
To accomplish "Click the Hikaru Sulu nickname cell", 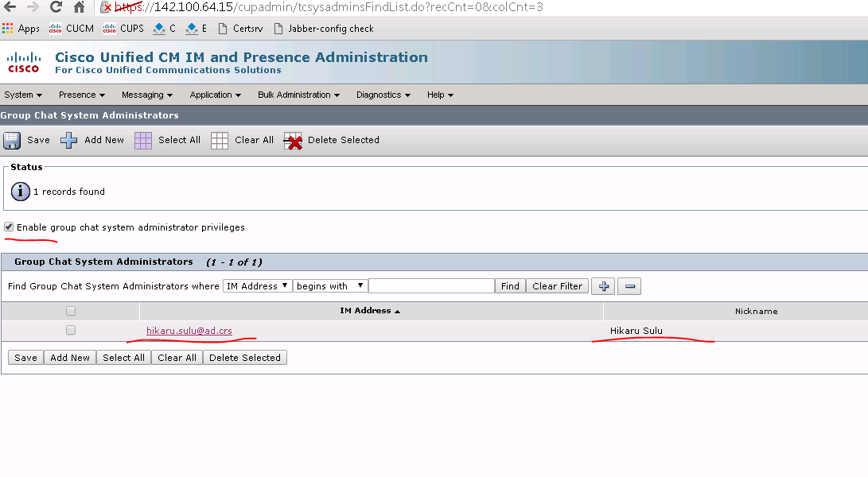I will (636, 331).
